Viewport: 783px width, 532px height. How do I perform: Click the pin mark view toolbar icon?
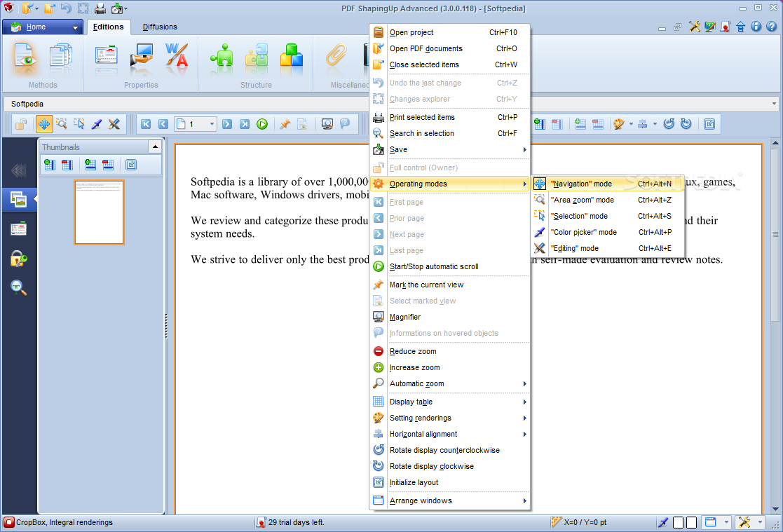coord(285,124)
